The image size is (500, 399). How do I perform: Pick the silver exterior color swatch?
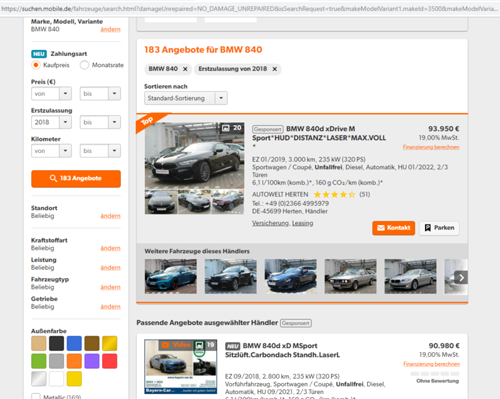(39, 379)
